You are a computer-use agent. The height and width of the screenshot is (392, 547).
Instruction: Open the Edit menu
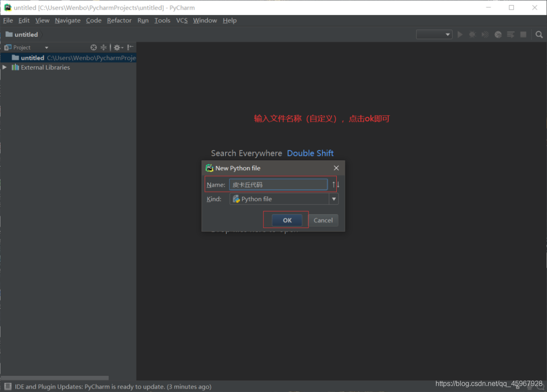[x=24, y=20]
